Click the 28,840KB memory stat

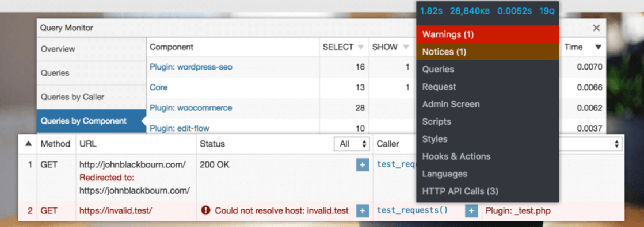(470, 11)
